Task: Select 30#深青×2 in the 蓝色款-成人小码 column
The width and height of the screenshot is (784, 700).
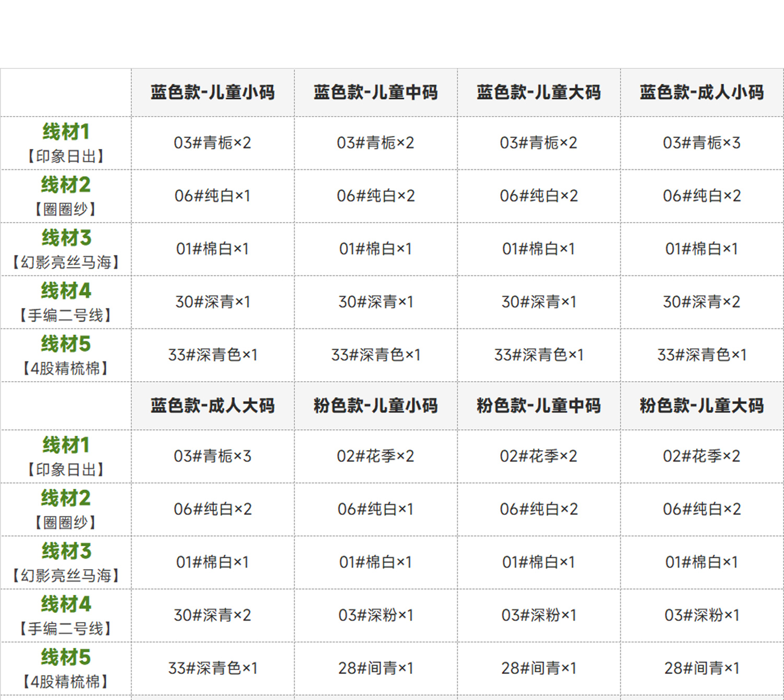Action: pos(701,302)
